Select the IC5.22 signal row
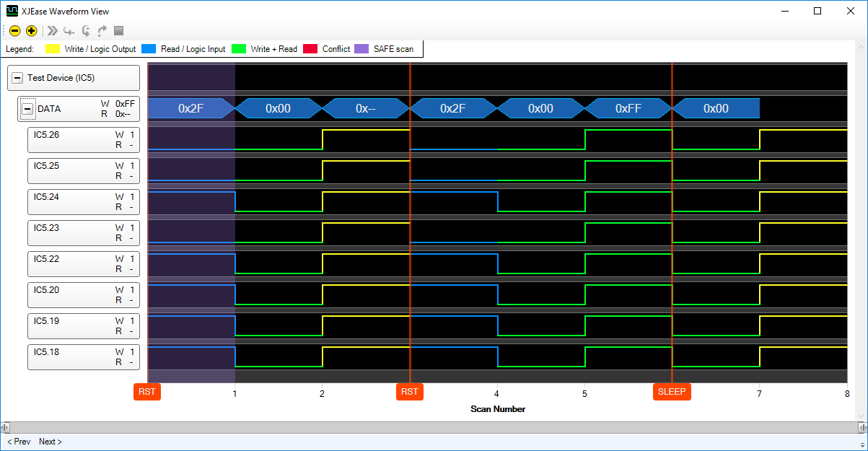The width and height of the screenshot is (868, 451). (83, 263)
